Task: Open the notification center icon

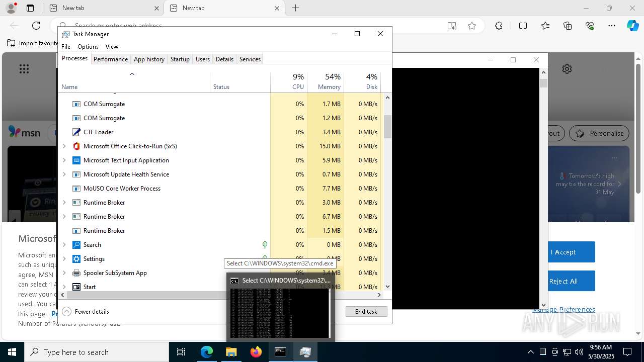Action: coord(627,352)
